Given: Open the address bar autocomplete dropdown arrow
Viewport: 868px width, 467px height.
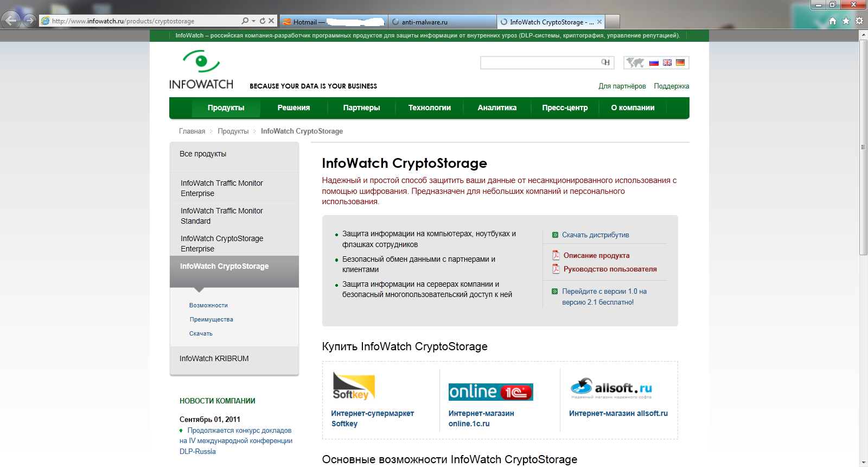Looking at the screenshot, I should coord(253,21).
